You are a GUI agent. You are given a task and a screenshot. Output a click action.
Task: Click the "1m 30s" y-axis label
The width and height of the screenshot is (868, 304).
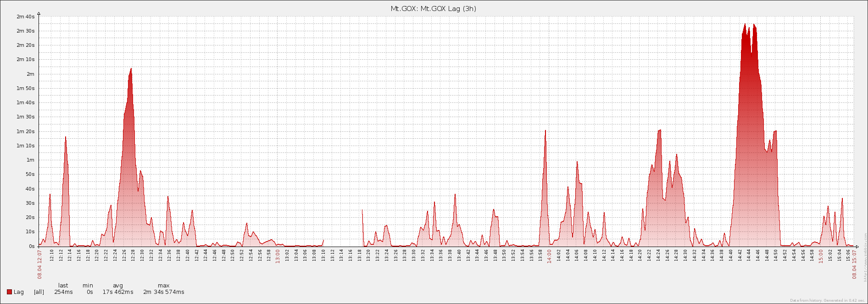26,117
